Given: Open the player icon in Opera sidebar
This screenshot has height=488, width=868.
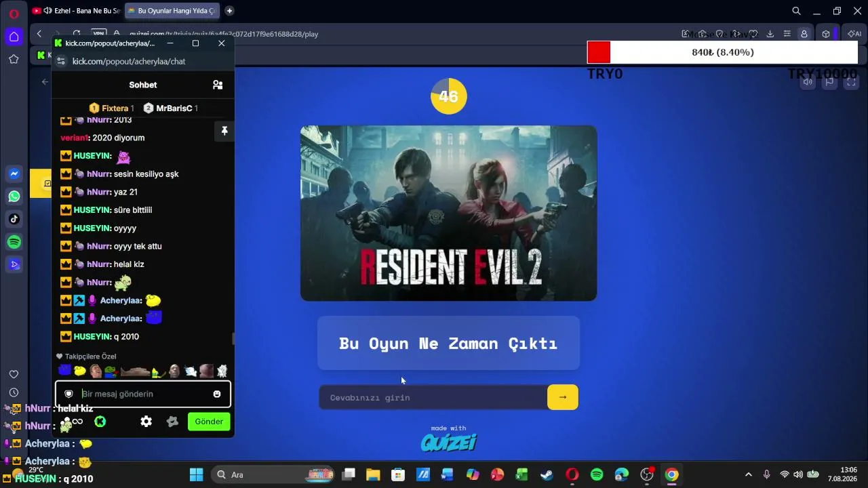Looking at the screenshot, I should (x=14, y=264).
